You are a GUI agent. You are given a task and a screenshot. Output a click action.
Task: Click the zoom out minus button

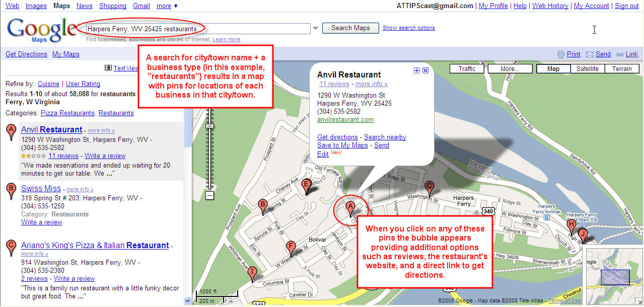210,196
